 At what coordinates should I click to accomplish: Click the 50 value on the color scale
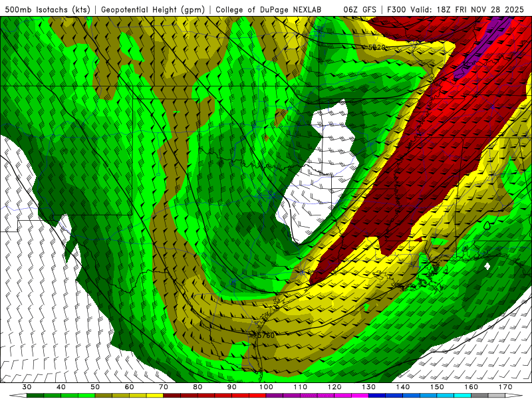point(95,387)
